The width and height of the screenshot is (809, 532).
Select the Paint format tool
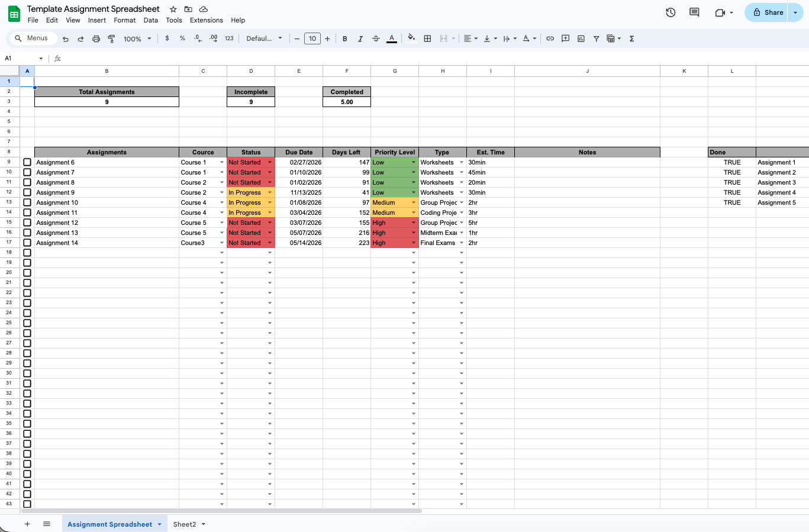[111, 38]
